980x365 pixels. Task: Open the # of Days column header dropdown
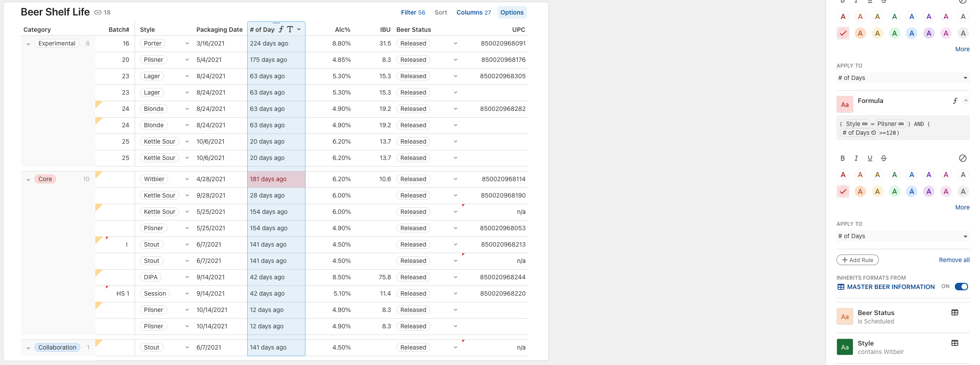click(x=299, y=29)
